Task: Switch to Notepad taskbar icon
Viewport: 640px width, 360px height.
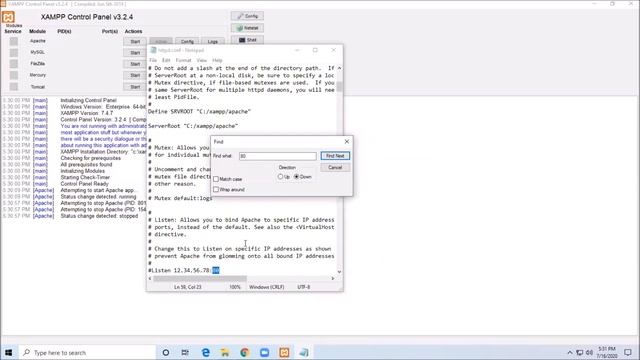Action: click(304, 352)
